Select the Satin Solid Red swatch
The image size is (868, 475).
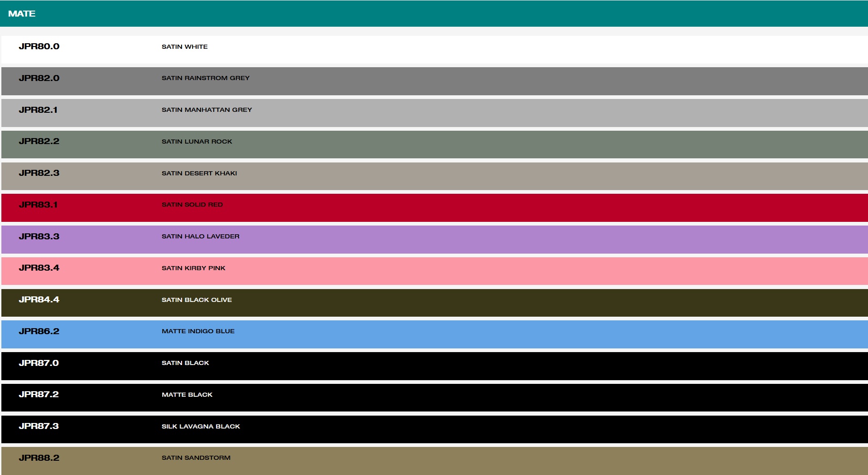(434, 208)
